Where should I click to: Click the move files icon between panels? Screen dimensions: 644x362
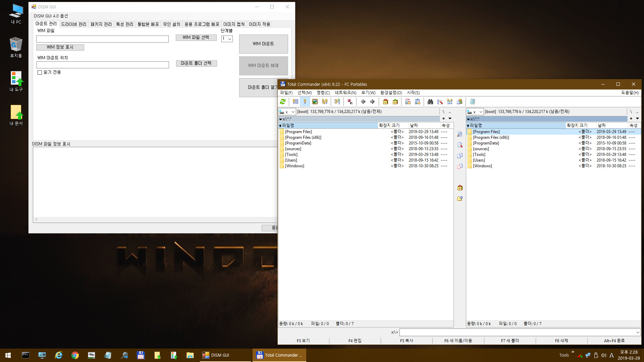(x=460, y=166)
